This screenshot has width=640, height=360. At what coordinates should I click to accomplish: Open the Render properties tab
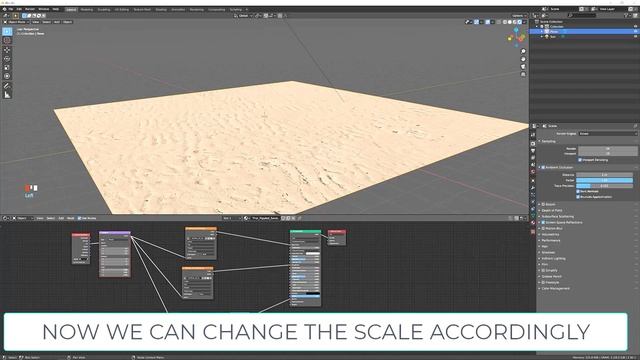[533, 144]
